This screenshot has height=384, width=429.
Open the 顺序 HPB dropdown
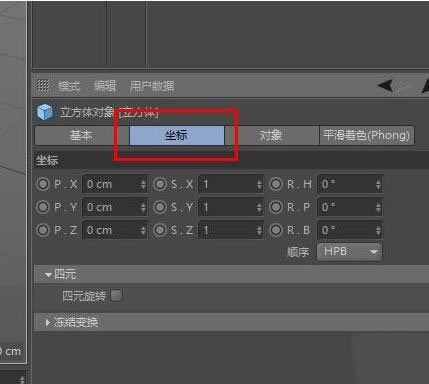click(349, 252)
